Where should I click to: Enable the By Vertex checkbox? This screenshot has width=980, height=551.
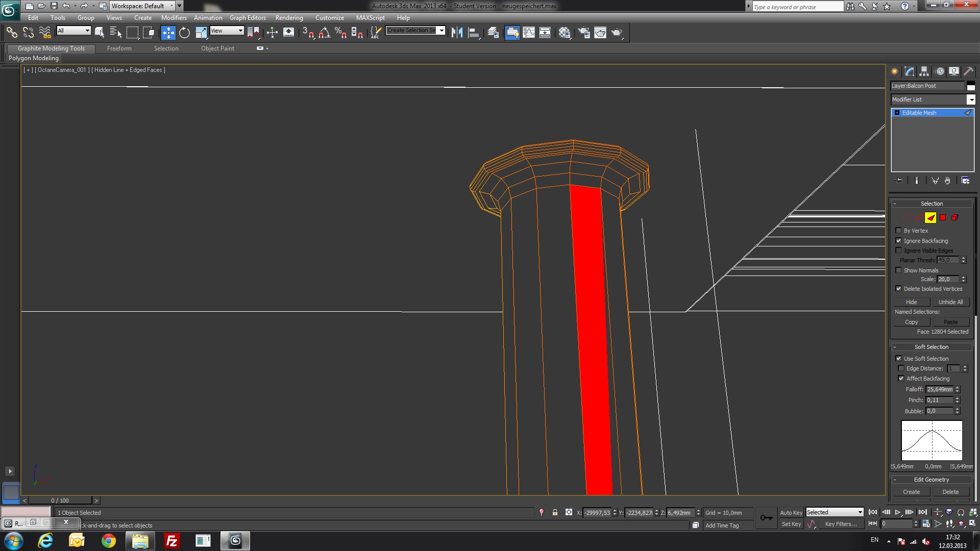(899, 231)
